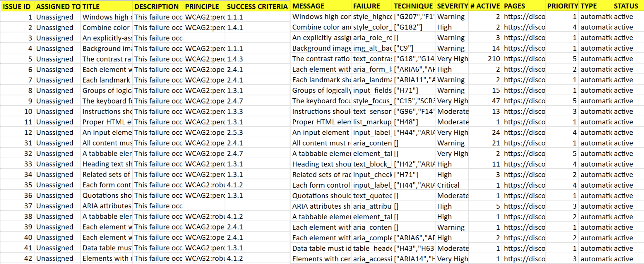Screen dimensions: 644x264
Task: Click the STATUS header cell
Action: (x=628, y=6)
